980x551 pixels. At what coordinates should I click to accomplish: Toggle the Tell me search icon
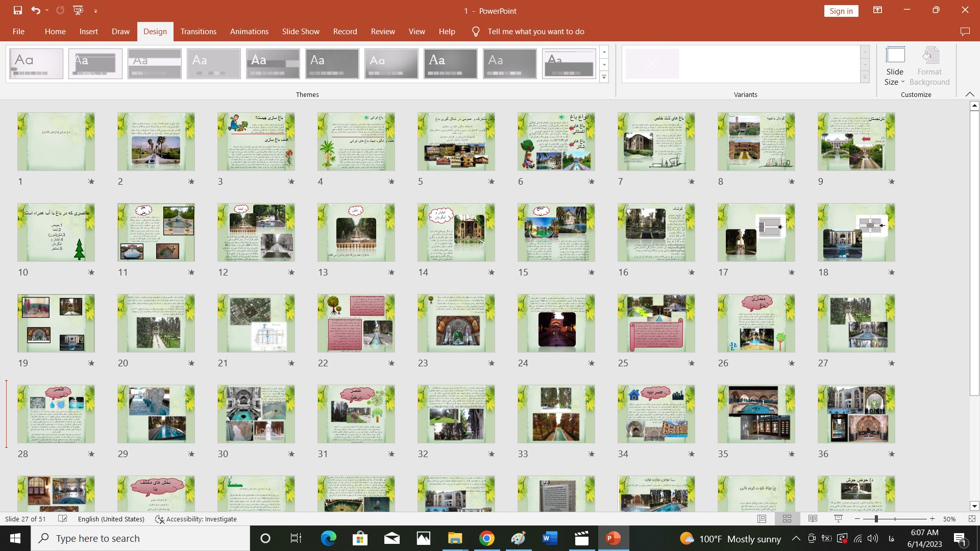[x=477, y=31]
